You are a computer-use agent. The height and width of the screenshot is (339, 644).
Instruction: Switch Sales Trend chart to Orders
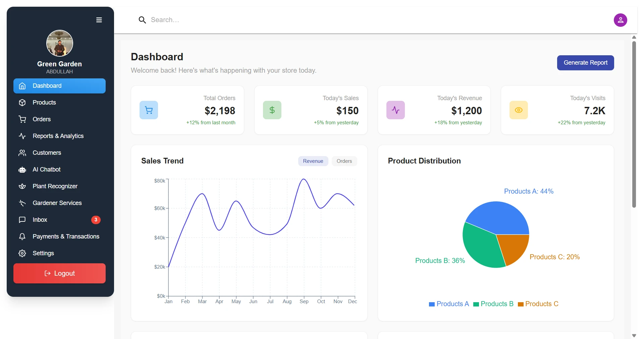point(344,161)
